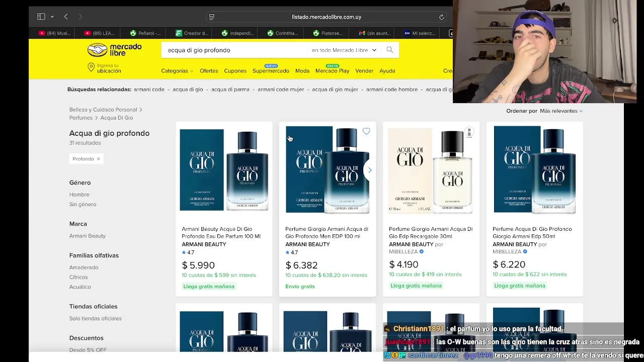Remove the Profondo filter with its X
644x362 pixels.
(x=98, y=159)
